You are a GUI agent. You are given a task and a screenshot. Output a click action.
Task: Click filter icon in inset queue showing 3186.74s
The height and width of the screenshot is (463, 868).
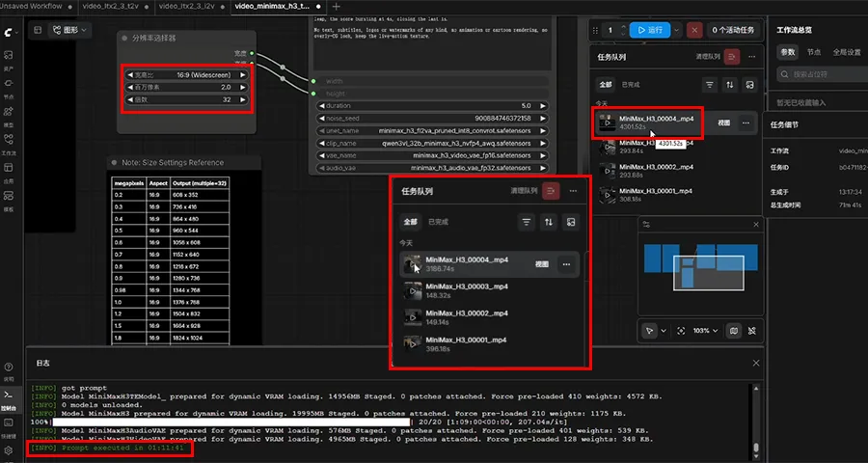click(526, 222)
